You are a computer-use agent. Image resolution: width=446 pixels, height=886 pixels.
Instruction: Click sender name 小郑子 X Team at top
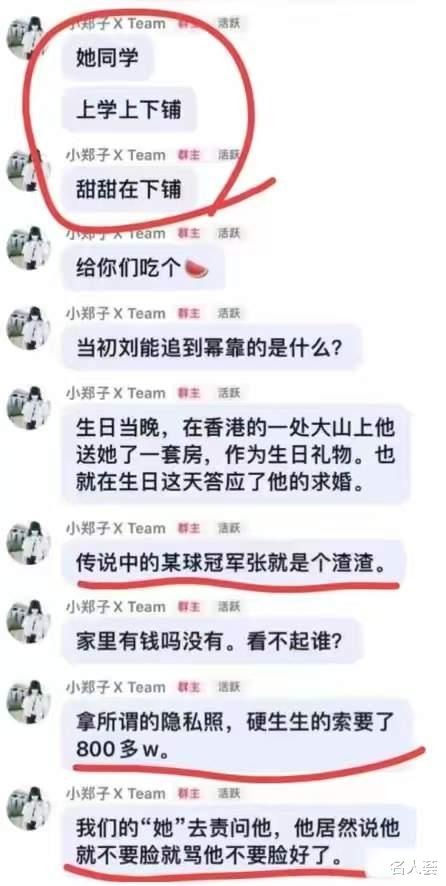116,23
